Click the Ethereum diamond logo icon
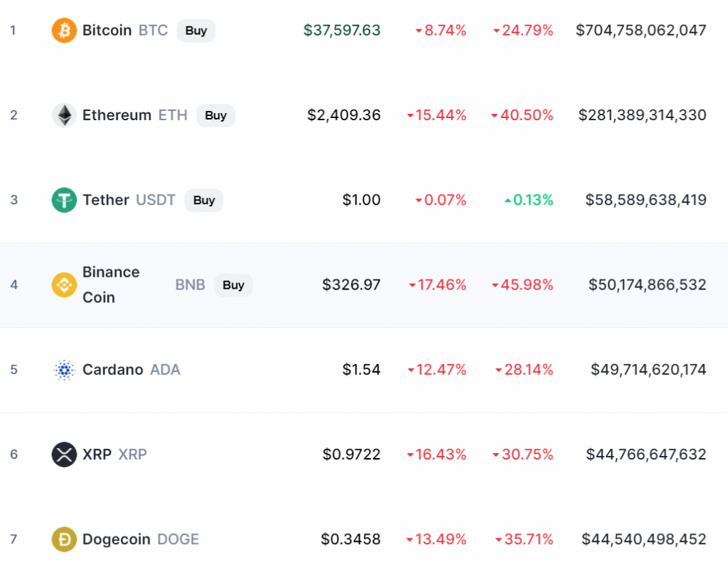The height and width of the screenshot is (579, 728). pyautogui.click(x=64, y=115)
